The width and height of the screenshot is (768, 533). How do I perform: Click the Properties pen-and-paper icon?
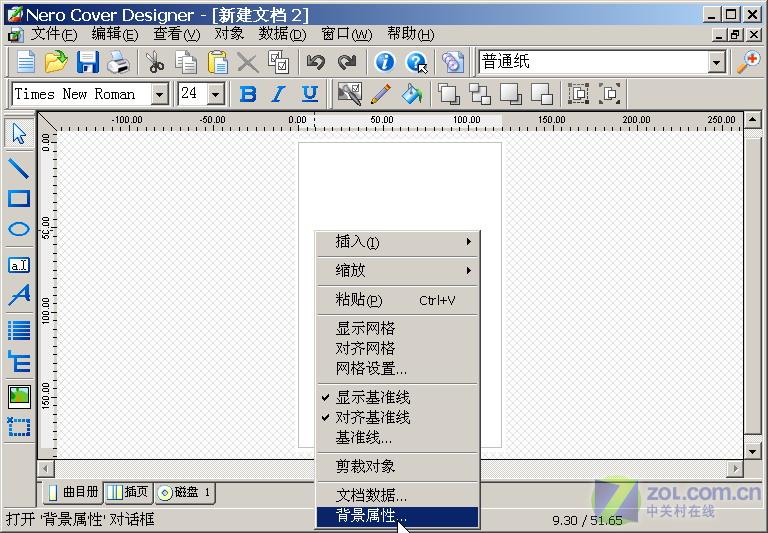(x=349, y=94)
